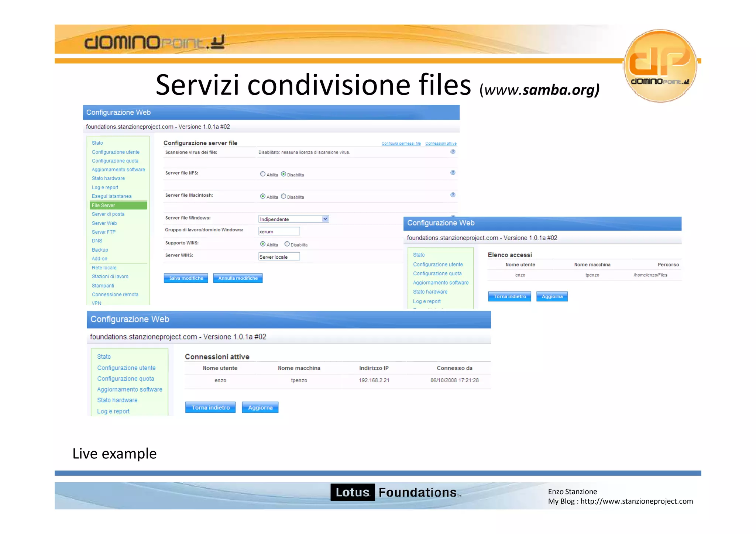The width and height of the screenshot is (756, 534).
Task: Open Aggiornamento software in file server sidebar
Action: tap(118, 170)
